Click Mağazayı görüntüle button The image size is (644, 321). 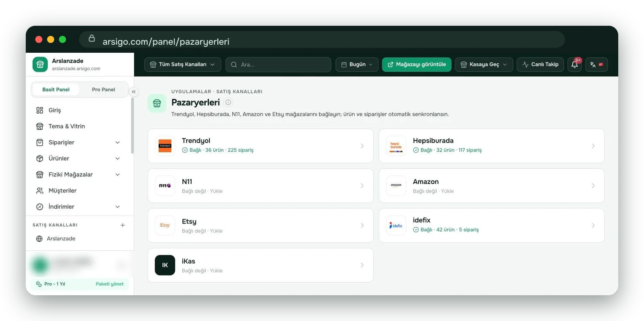tap(417, 64)
